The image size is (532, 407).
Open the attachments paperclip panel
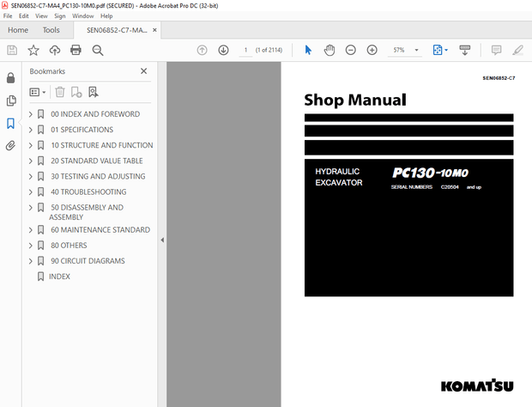click(x=11, y=146)
